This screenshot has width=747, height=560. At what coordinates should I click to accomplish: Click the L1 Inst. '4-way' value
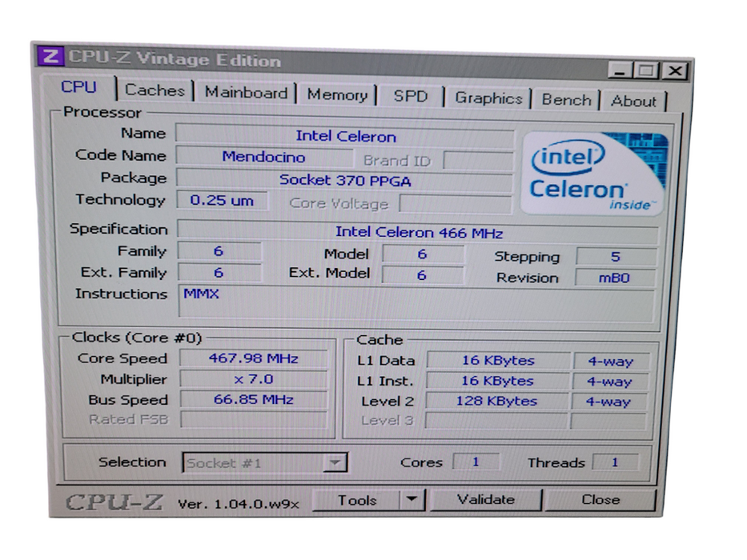tap(609, 382)
